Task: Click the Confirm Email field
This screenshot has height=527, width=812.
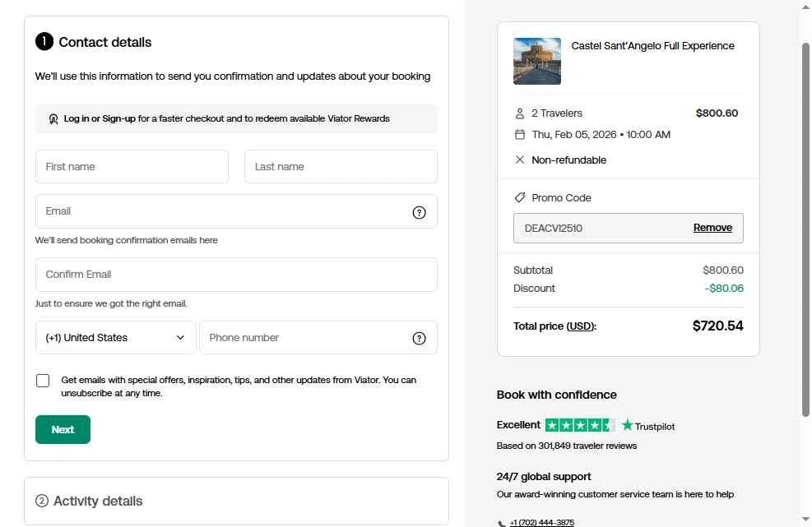Action: [x=236, y=275]
